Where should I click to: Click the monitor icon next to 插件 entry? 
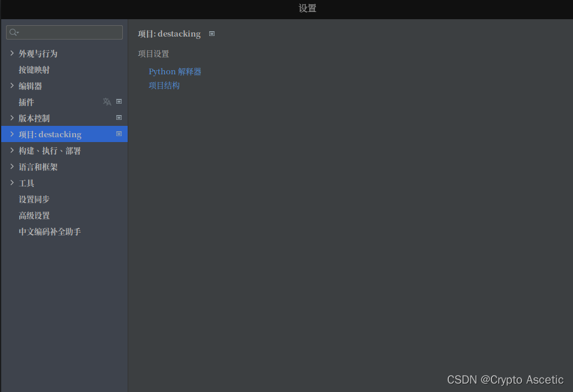[x=119, y=101]
